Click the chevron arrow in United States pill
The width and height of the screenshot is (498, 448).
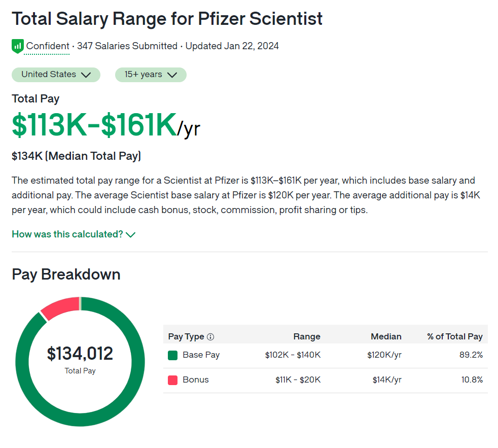coord(86,75)
